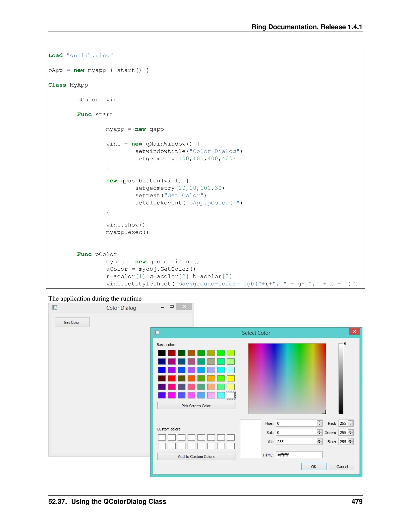
Task: Click the Color Dialog window app icon
Action: (x=55, y=307)
